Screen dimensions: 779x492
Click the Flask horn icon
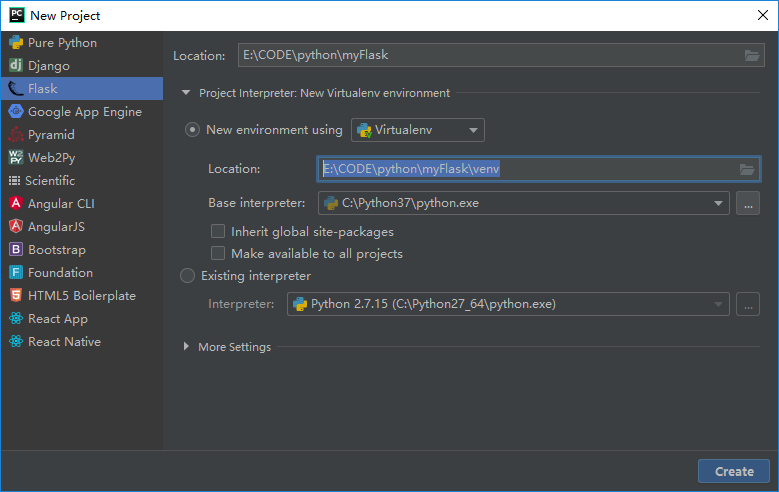[16, 88]
